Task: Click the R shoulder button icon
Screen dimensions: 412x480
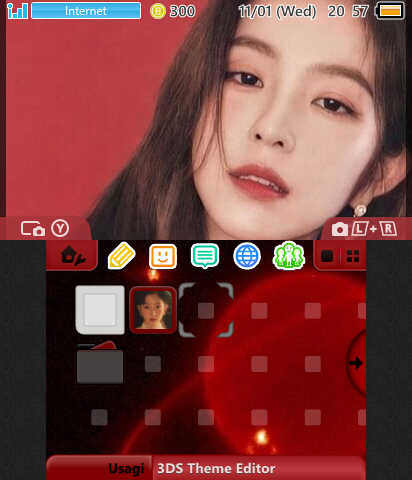Action: 388,229
